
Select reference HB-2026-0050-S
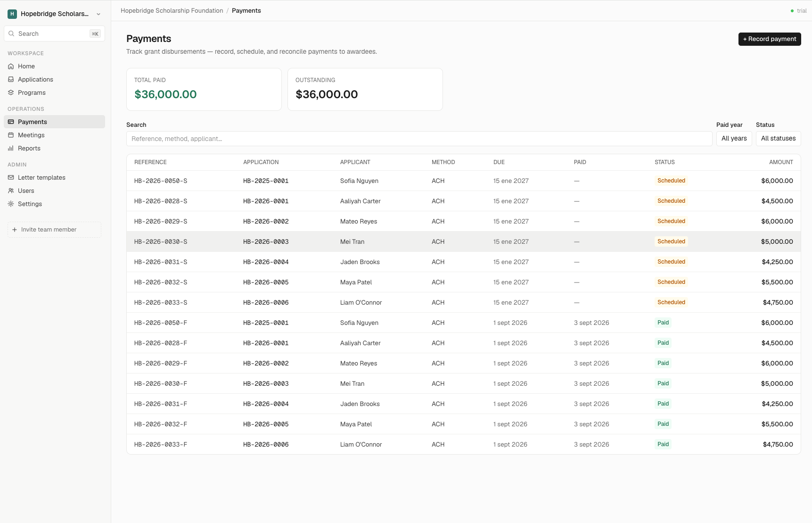[161, 181]
